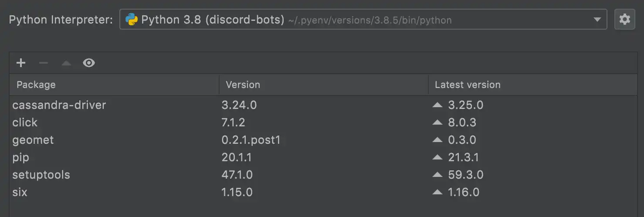Click the upgrade arrow beside click 8.0.3
Screen dimensions: 644x217
pyautogui.click(x=437, y=122)
